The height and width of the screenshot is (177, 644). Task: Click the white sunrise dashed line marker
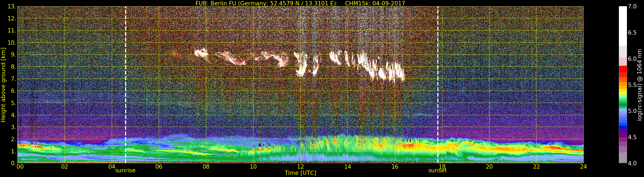(126, 85)
